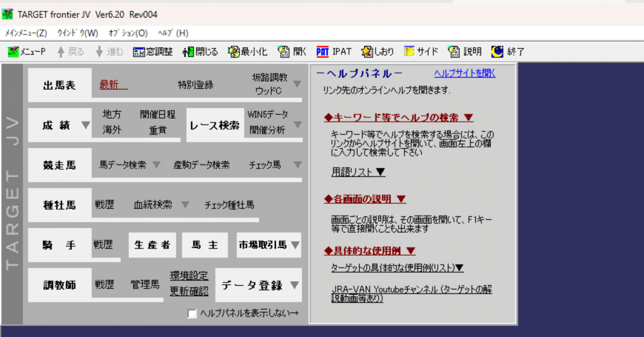Click the 馬主 button
This screenshot has height=337, width=644.
pyautogui.click(x=205, y=245)
